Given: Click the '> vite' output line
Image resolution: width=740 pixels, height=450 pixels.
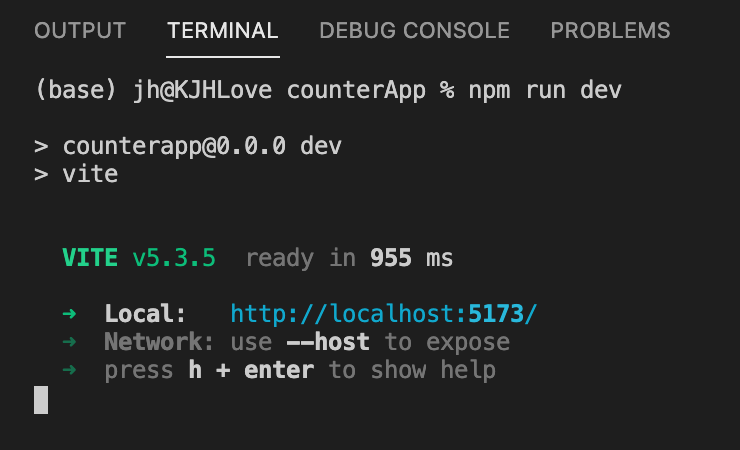Looking at the screenshot, I should (x=76, y=174).
